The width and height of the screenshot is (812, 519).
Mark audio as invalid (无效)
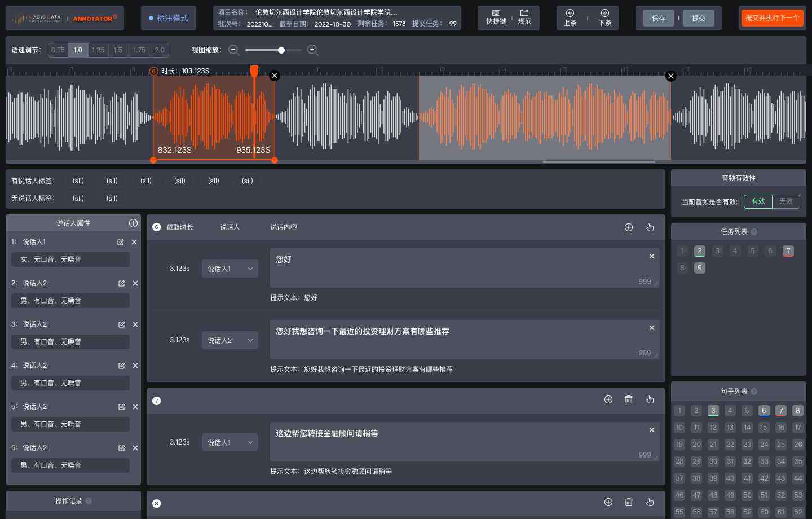pos(785,201)
